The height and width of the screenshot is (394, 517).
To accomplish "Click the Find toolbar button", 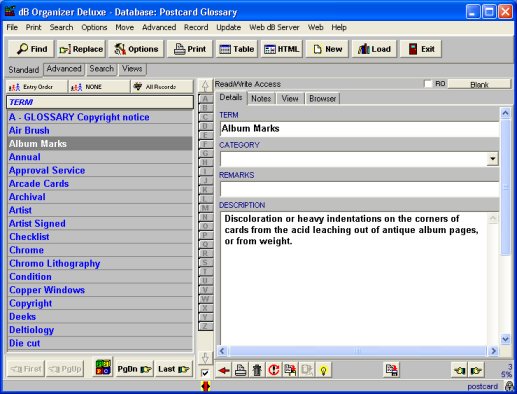I will [32, 49].
